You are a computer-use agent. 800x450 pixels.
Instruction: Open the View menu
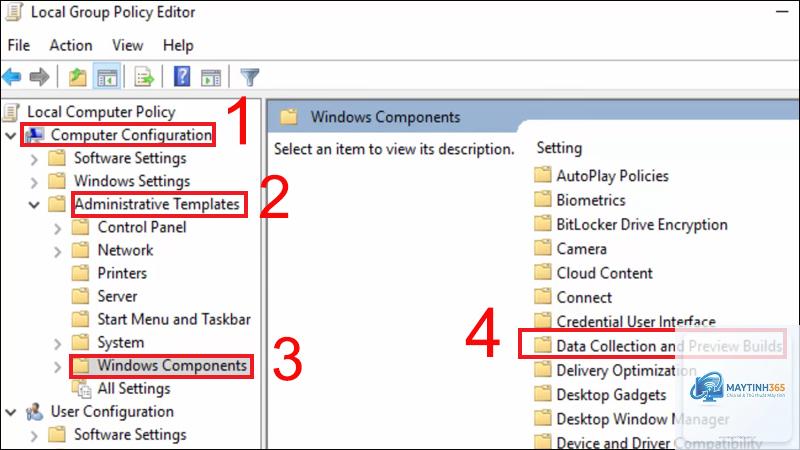click(x=128, y=45)
